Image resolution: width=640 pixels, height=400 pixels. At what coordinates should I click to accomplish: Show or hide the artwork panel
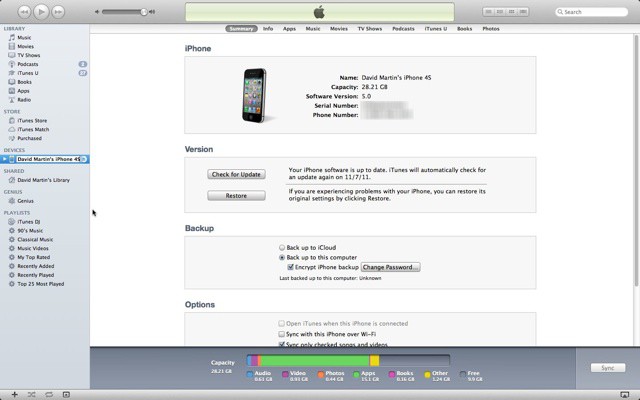tap(66, 395)
